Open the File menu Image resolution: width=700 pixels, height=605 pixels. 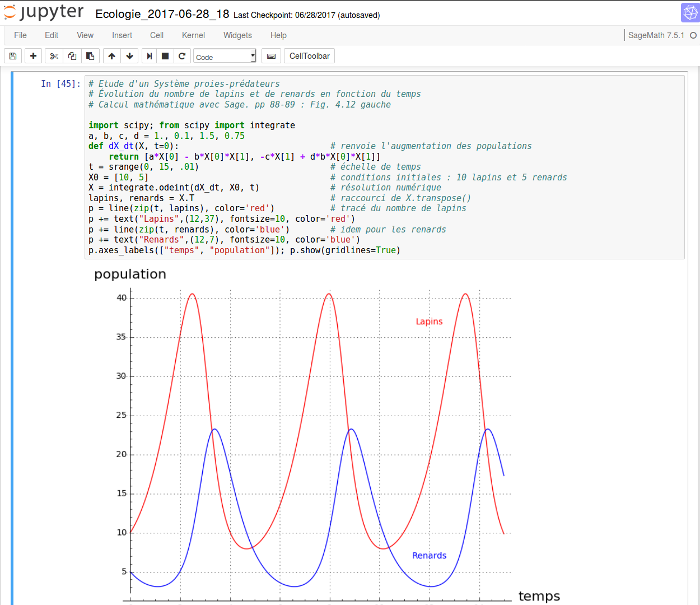tap(20, 35)
